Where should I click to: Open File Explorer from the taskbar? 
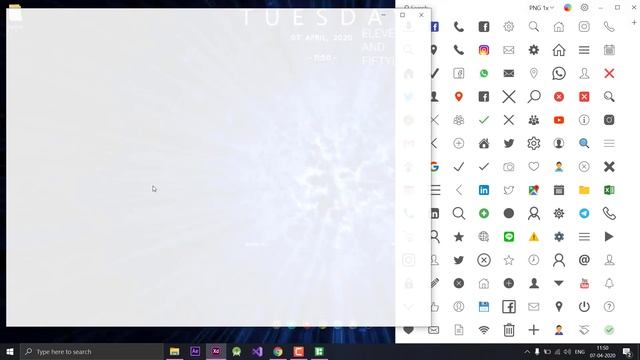(x=174, y=351)
